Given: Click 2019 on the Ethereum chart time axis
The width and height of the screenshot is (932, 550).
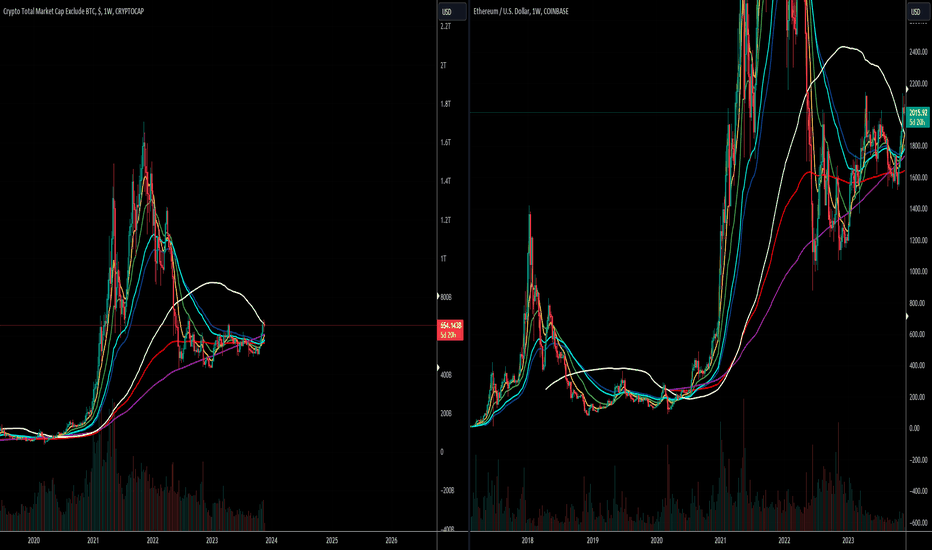Looking at the screenshot, I should pyautogui.click(x=593, y=540).
